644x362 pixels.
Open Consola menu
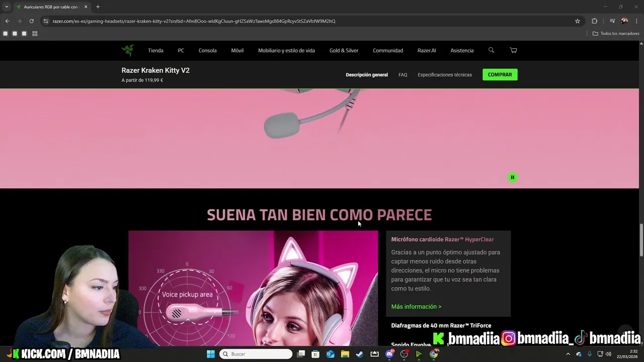coord(207,50)
